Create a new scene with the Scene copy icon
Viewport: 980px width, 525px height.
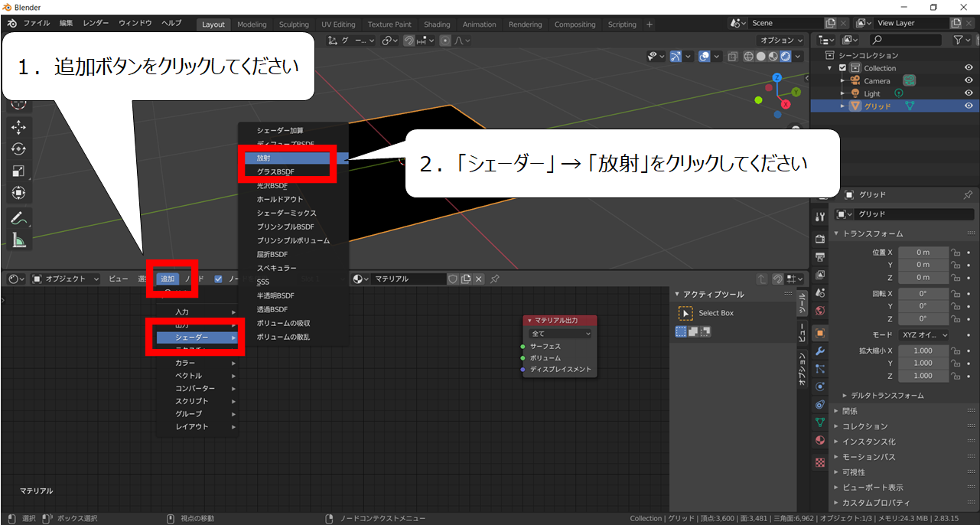click(831, 24)
